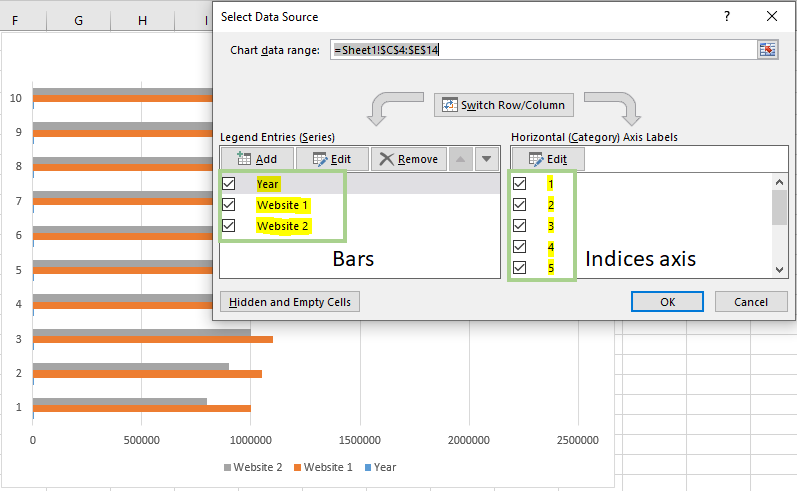Open Hidden and Empty Cells settings
Image resolution: width=797 pixels, height=491 pixels.
click(290, 302)
